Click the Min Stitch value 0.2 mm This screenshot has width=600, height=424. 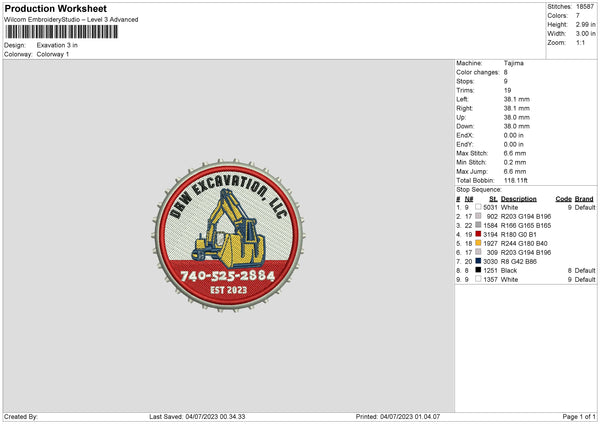click(x=515, y=162)
